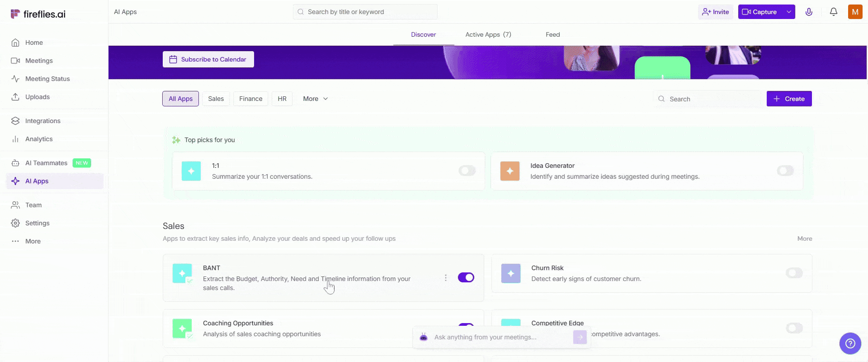Filter apps by Sales
The height and width of the screenshot is (362, 868).
click(x=216, y=99)
